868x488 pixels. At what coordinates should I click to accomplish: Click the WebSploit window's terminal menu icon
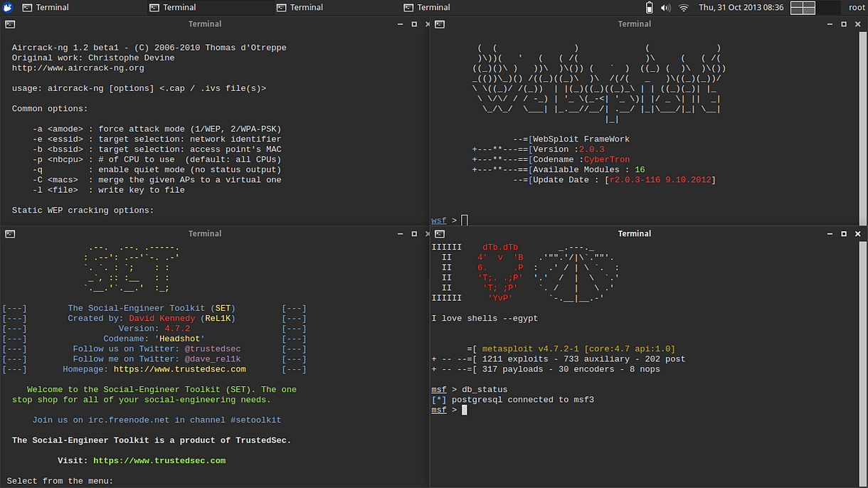(440, 24)
